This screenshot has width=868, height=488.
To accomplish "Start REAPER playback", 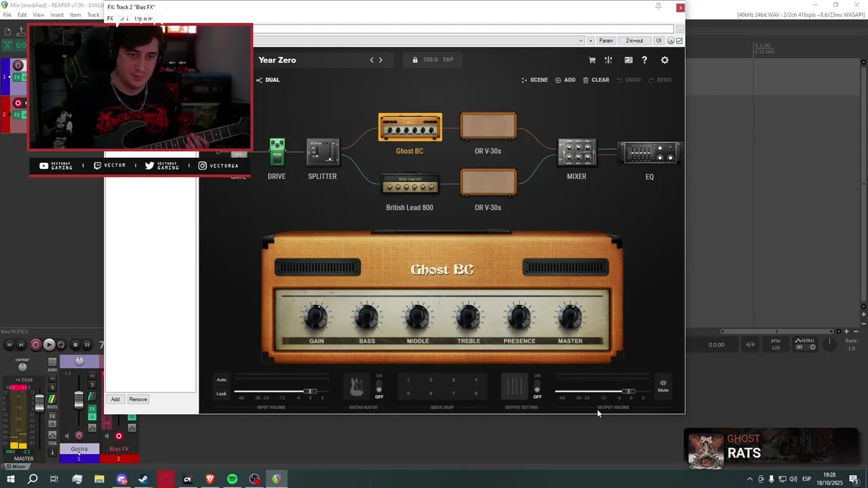I will tap(49, 345).
